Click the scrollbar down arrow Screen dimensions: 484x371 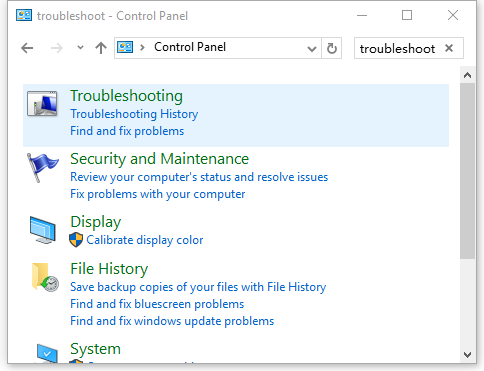[467, 354]
